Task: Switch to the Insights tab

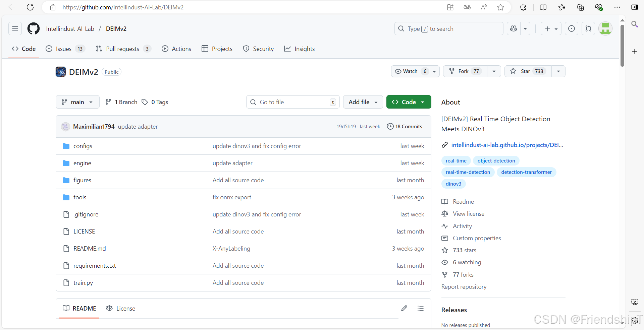Action: 300,49
